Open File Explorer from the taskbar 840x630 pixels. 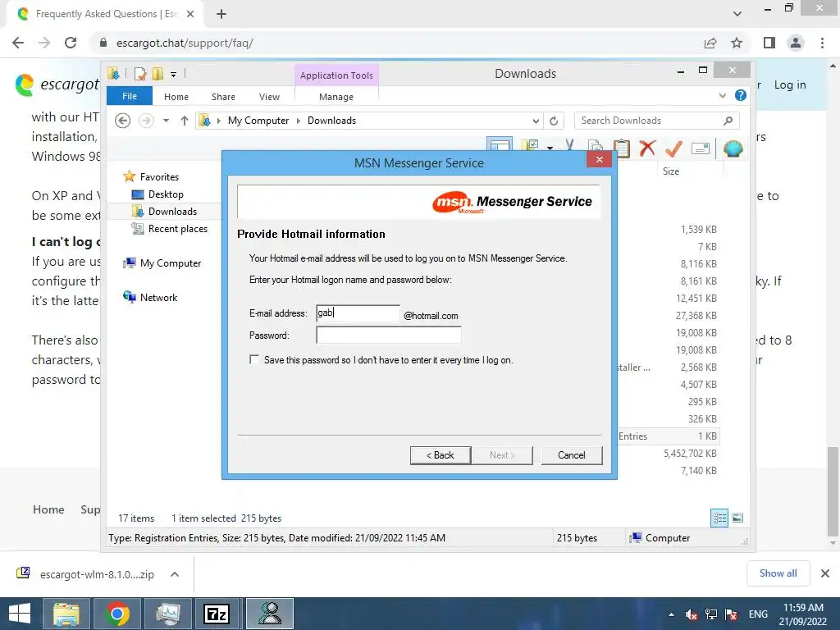pyautogui.click(x=66, y=614)
